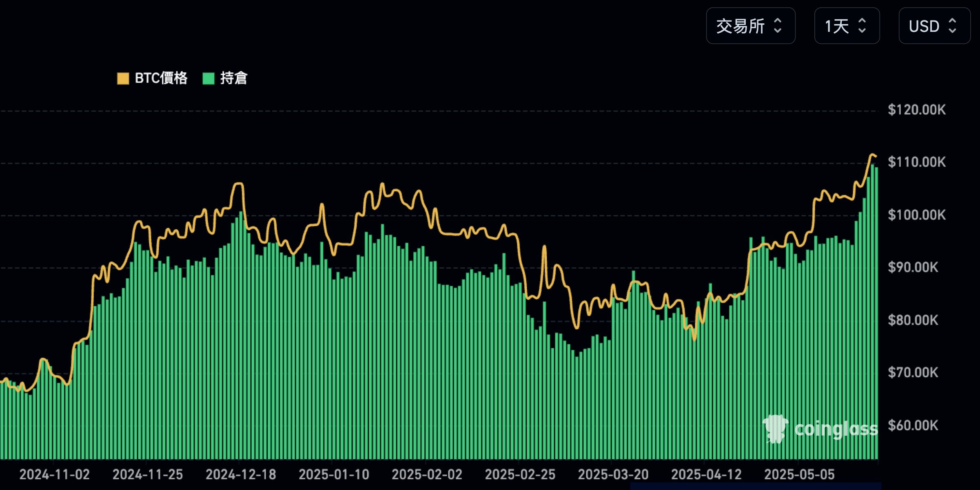Click the coinglass watermark text
The image size is (980, 490).
(x=836, y=429)
